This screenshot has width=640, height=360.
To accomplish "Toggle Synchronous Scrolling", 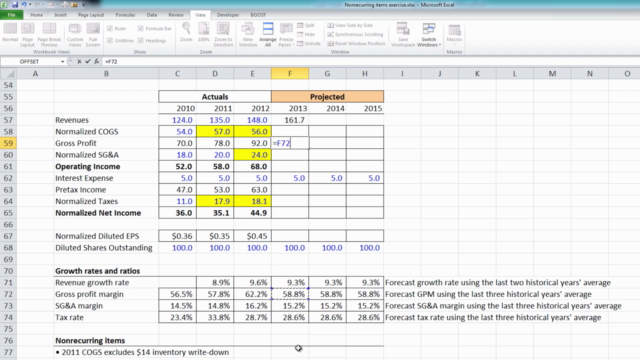I will click(355, 34).
